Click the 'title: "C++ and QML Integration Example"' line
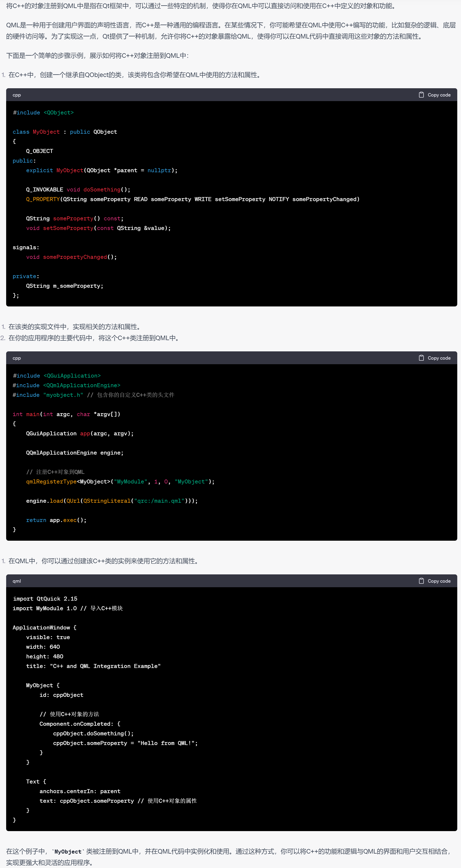The width and height of the screenshot is (461, 868). pos(93,666)
